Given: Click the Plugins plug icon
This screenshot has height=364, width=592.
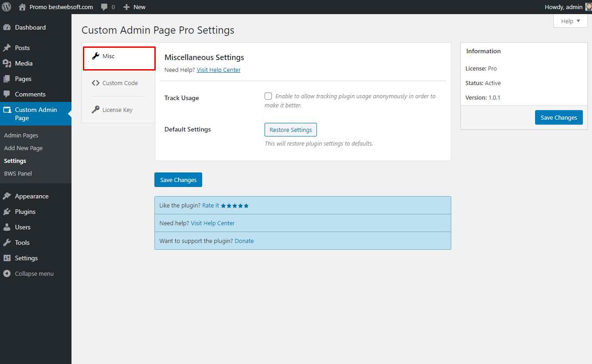Looking at the screenshot, I should pos(7,212).
